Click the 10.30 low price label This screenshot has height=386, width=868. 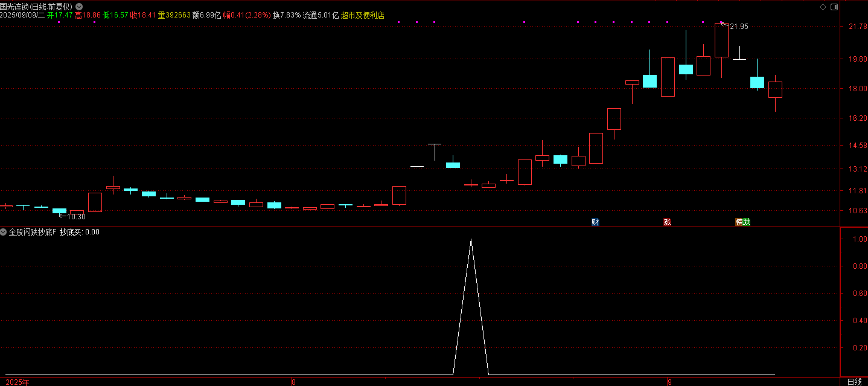pos(76,217)
